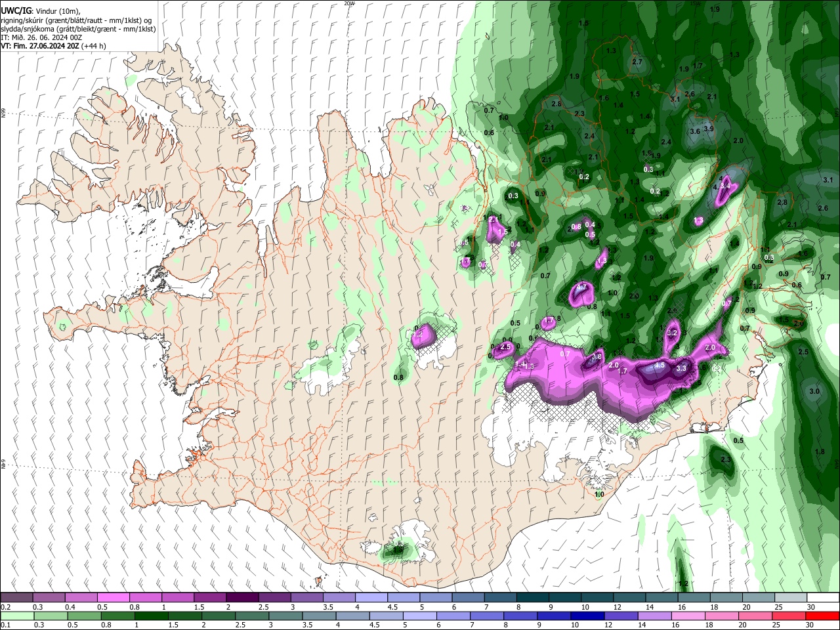
Task: Click the '20W' longitude label at the top
Action: point(350,3)
